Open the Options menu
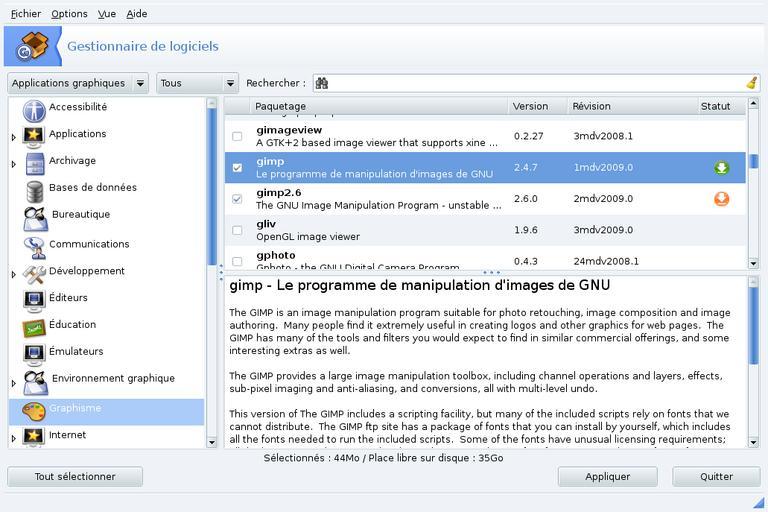 69,14
